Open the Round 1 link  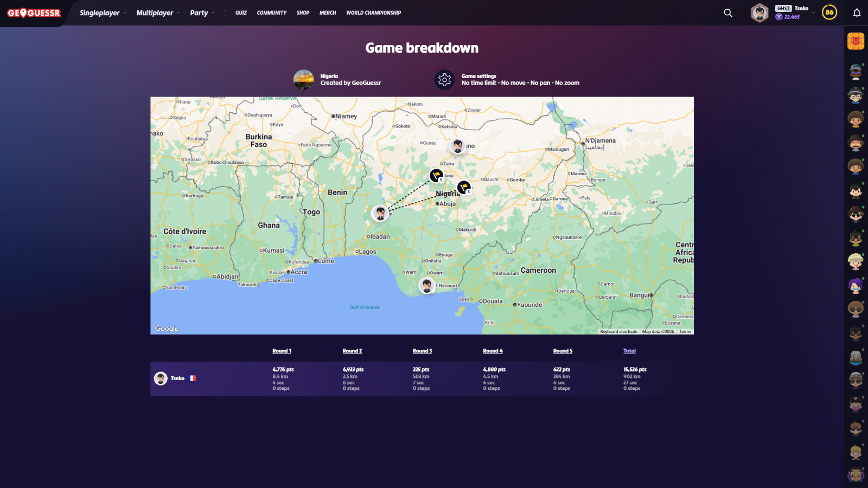[282, 351]
